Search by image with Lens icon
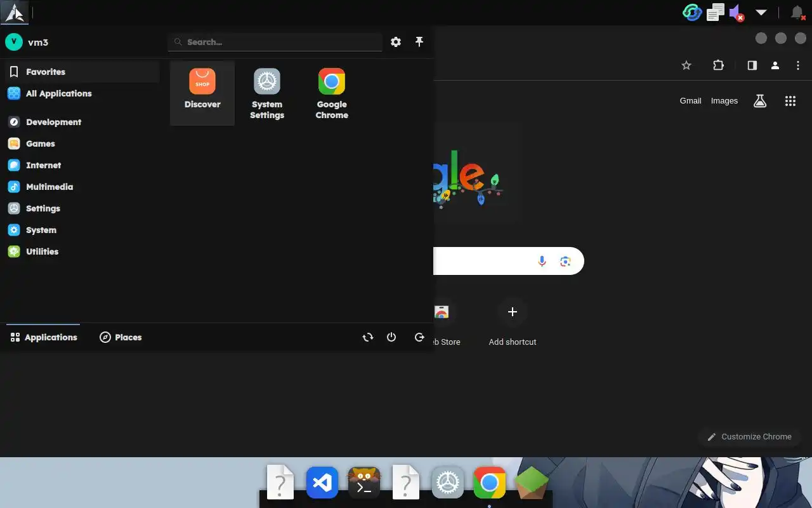The image size is (812, 508). tap(566, 261)
